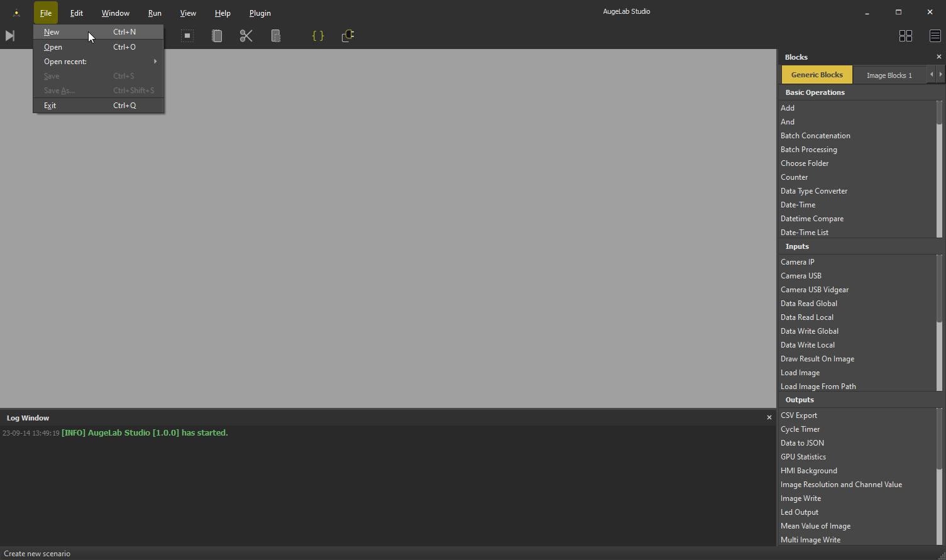
Task: Select the Camera USB input block
Action: point(801,276)
